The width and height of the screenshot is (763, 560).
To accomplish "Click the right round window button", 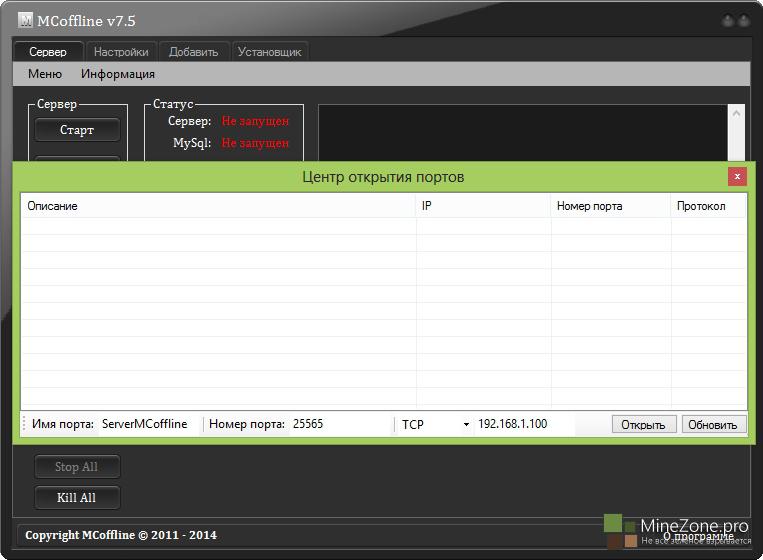I will click(745, 21).
